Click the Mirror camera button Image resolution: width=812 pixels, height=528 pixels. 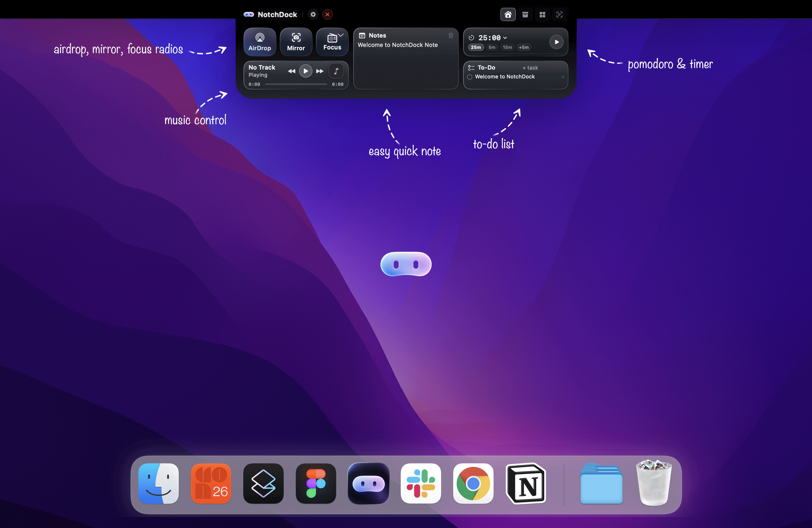[296, 42]
